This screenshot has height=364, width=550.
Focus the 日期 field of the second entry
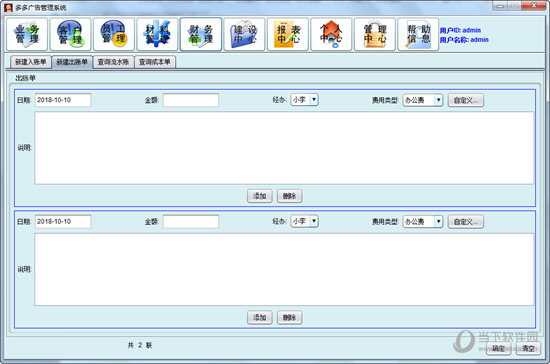(x=63, y=221)
